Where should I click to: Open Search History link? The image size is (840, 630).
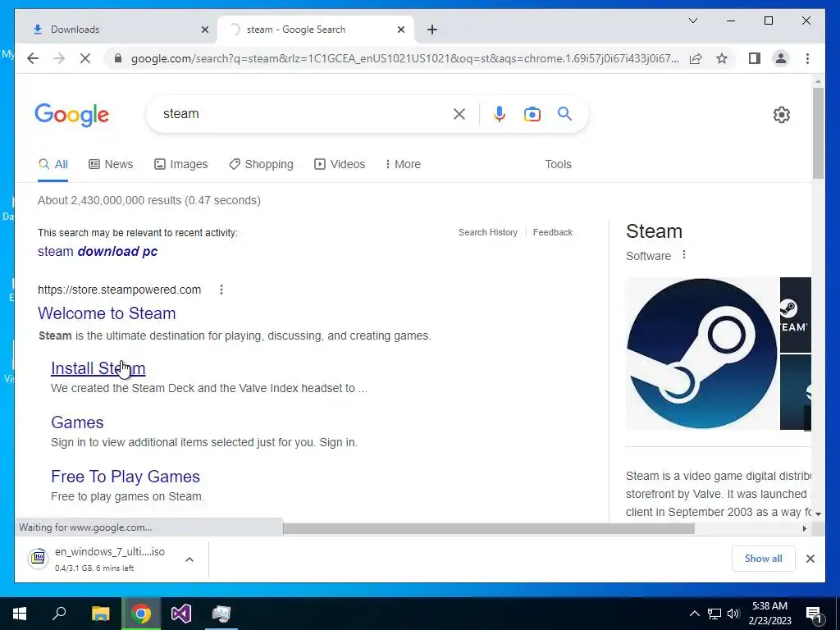point(488,232)
